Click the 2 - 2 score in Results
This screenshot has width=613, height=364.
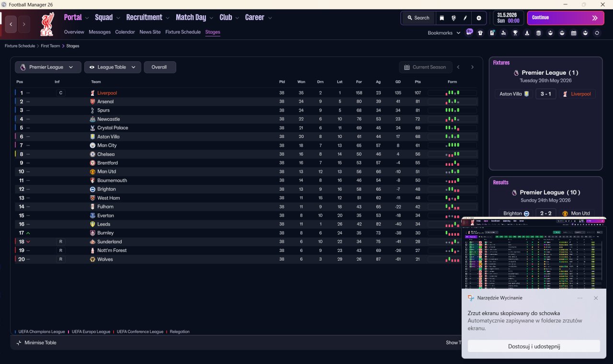point(546,213)
